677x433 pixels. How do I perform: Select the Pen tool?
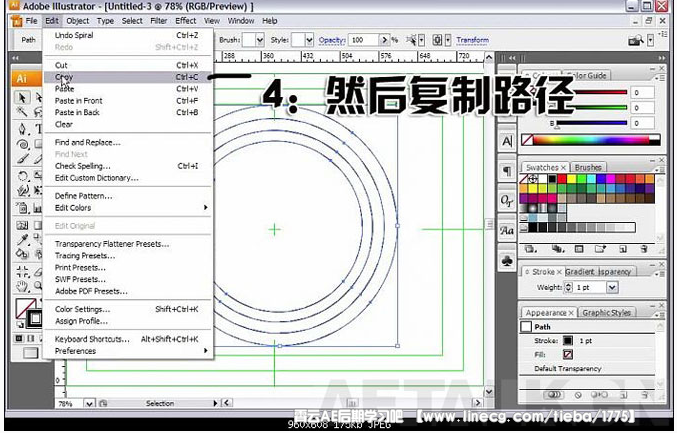[x=22, y=129]
